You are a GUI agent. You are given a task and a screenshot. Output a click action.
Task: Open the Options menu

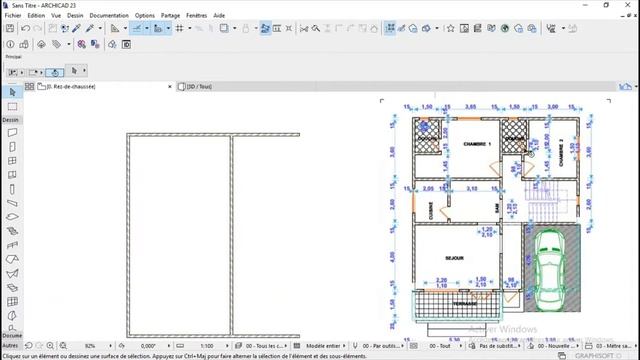point(145,16)
